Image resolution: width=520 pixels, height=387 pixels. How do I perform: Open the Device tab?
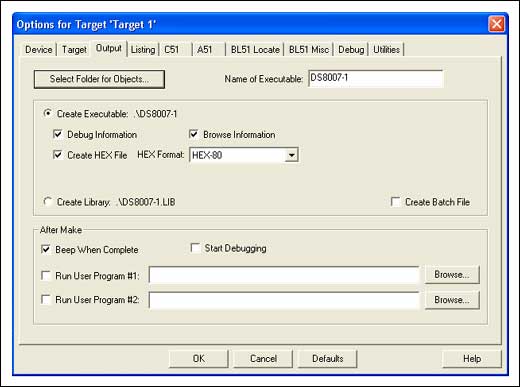click(x=39, y=50)
